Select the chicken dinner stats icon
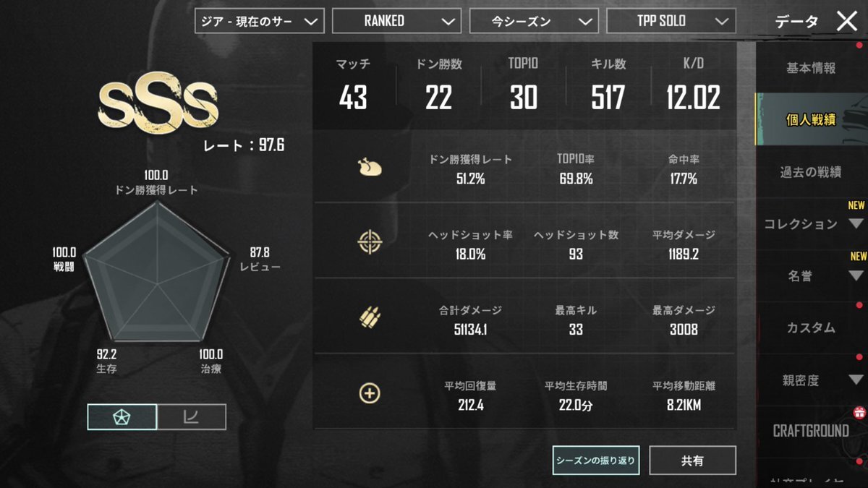The image size is (868, 488). coord(370,168)
